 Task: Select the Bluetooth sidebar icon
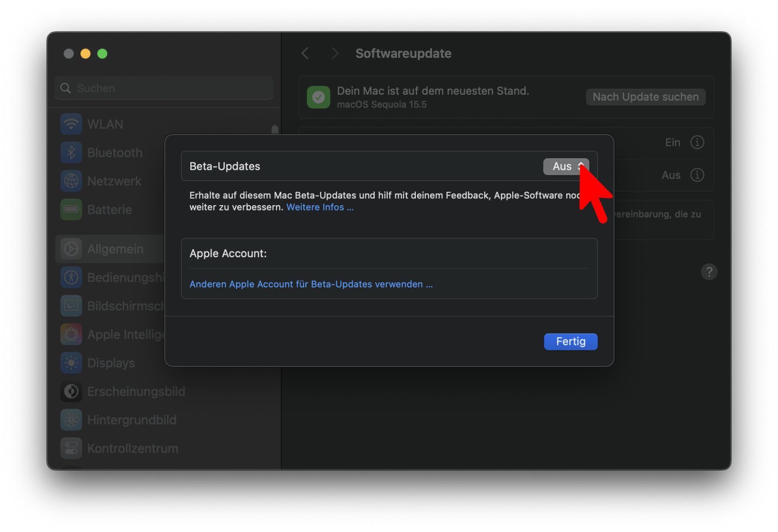tap(71, 153)
